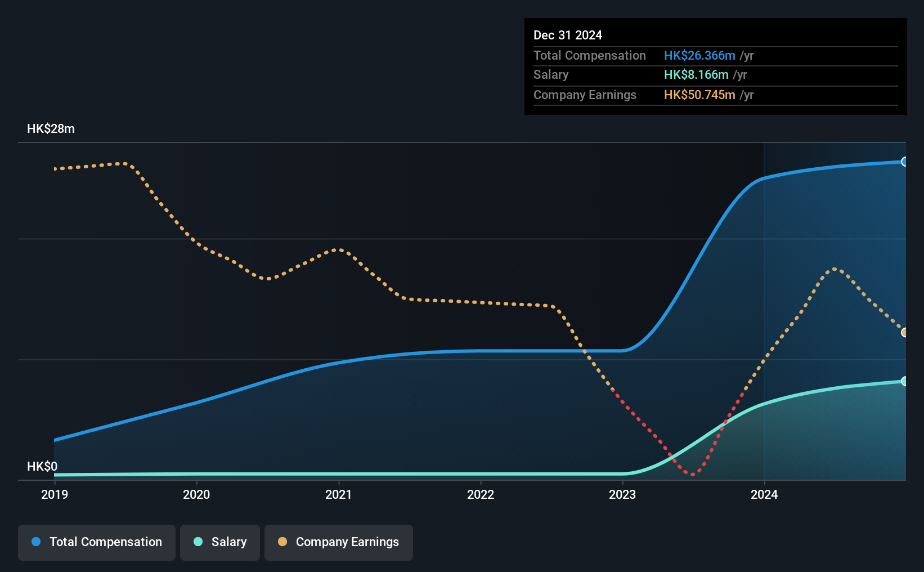This screenshot has width=924, height=572.
Task: Click the 2023 x-axis label
Action: click(x=622, y=494)
